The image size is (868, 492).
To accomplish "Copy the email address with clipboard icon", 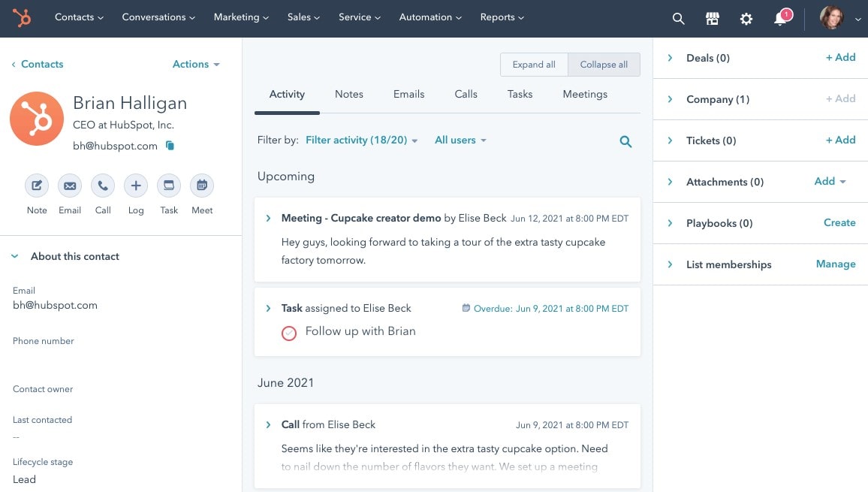I will pos(170,146).
